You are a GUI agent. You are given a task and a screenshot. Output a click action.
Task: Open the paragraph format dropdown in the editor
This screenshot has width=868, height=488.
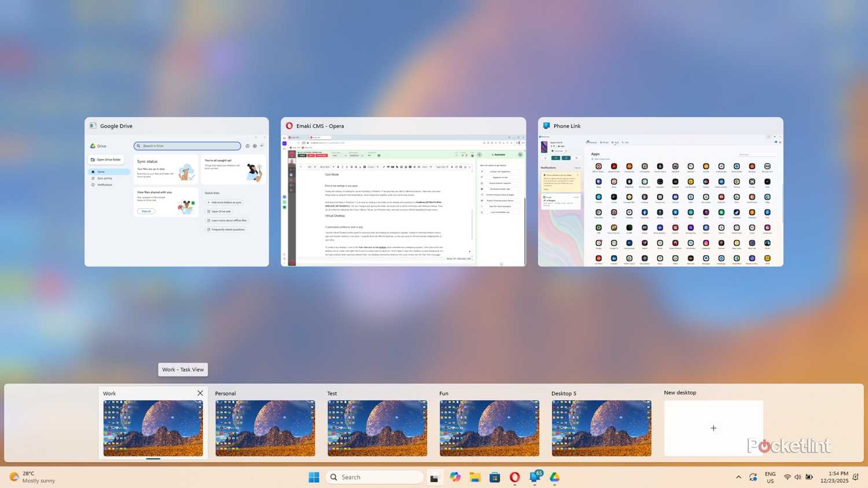pyautogui.click(x=329, y=167)
